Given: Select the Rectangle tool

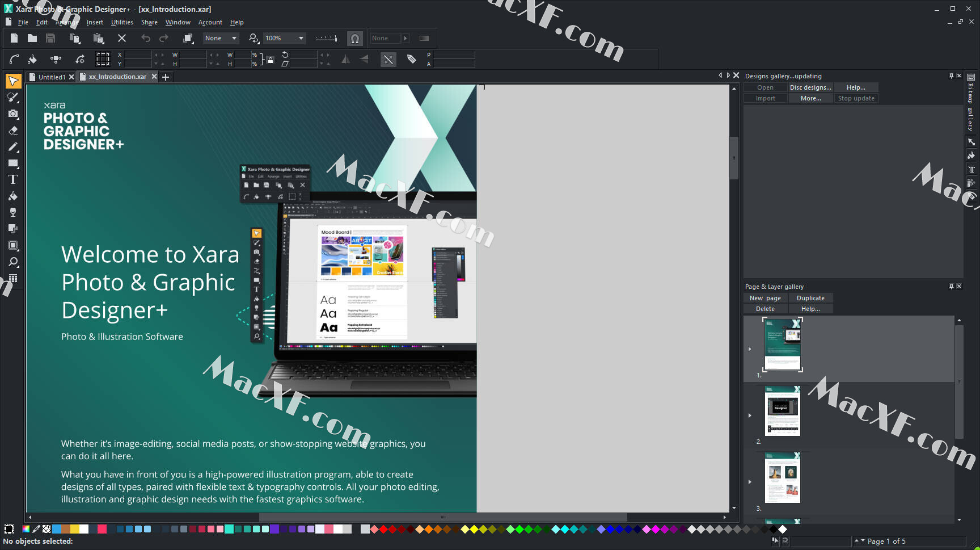Looking at the screenshot, I should coord(13,163).
